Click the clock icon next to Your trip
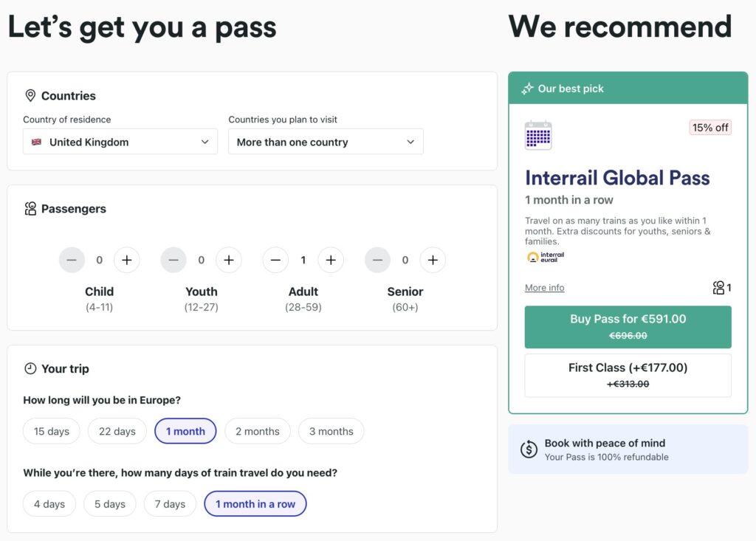 click(30, 369)
